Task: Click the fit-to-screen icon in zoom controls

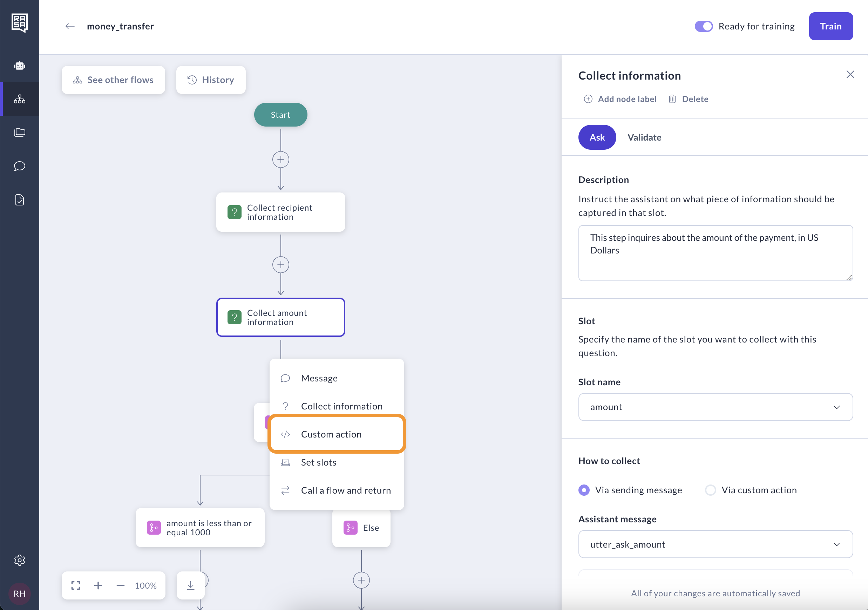Action: click(x=76, y=585)
